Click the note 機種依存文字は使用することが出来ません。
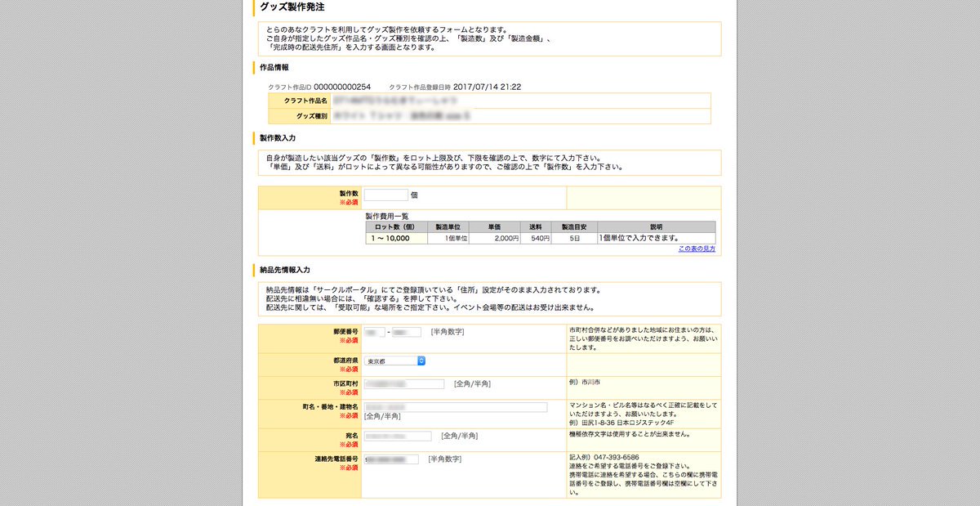 [630, 434]
